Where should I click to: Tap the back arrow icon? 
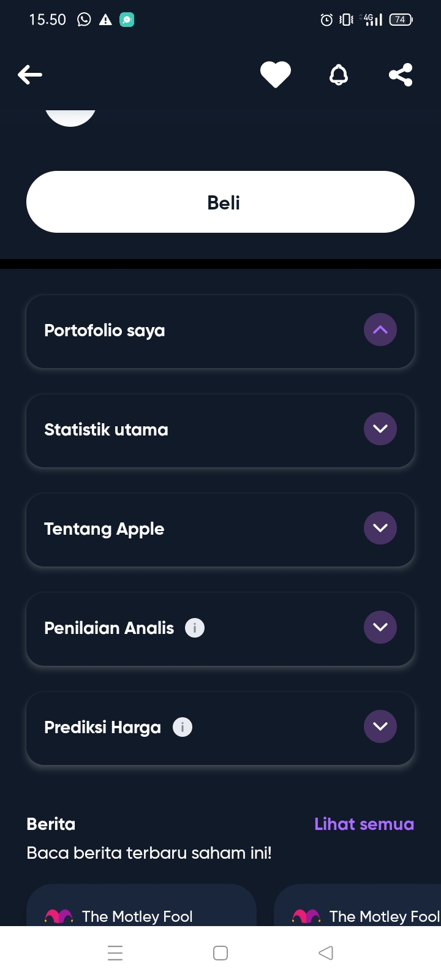30,75
